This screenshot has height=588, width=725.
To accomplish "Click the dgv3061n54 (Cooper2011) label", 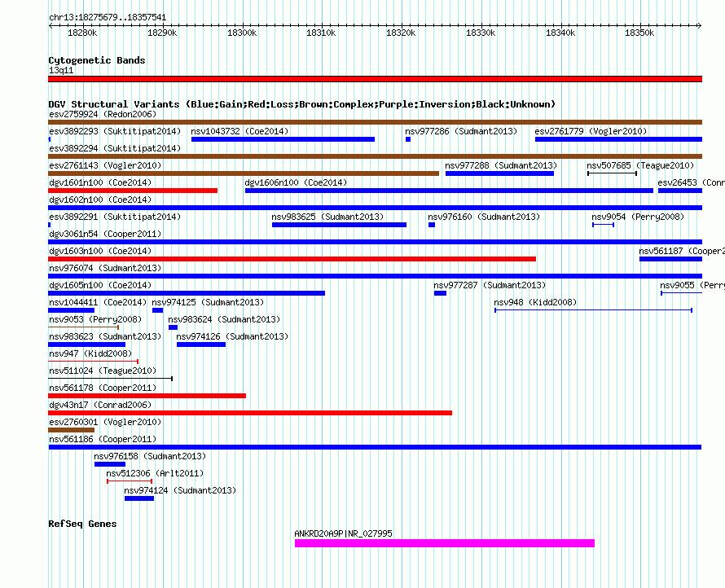I will 105,234.
